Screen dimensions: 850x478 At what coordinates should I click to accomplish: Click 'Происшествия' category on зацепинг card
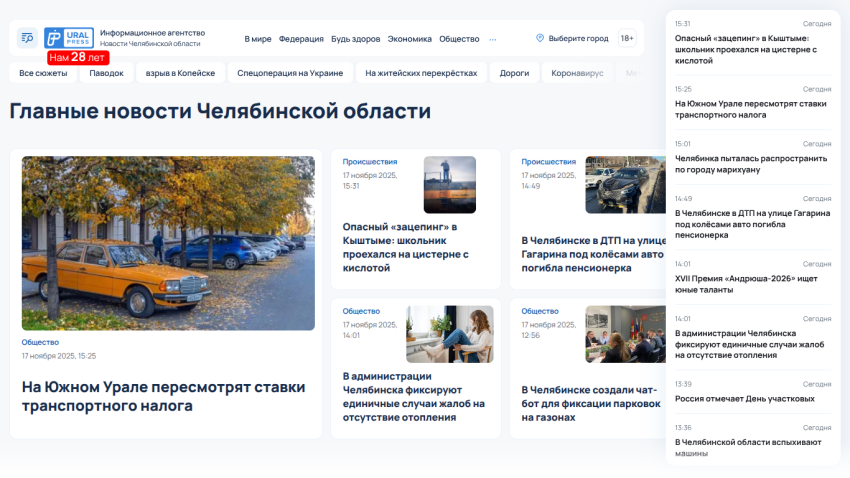tap(370, 162)
